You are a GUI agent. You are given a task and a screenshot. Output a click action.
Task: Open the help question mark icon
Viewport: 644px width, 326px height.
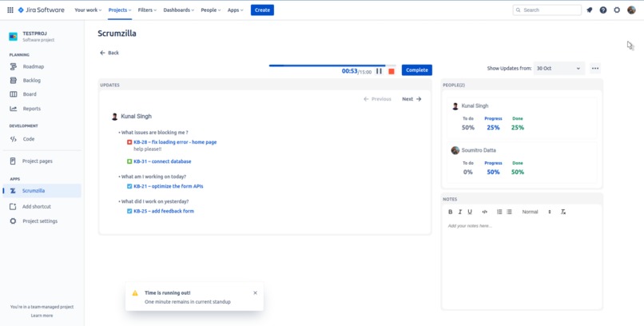pos(603,10)
